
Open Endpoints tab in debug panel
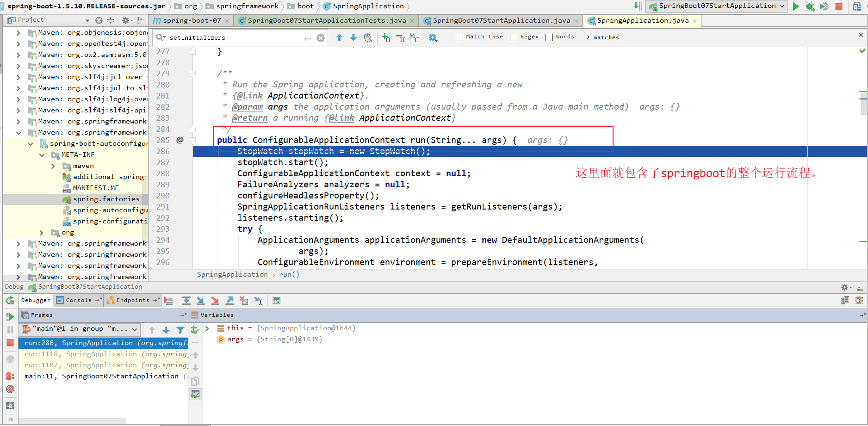[x=133, y=300]
